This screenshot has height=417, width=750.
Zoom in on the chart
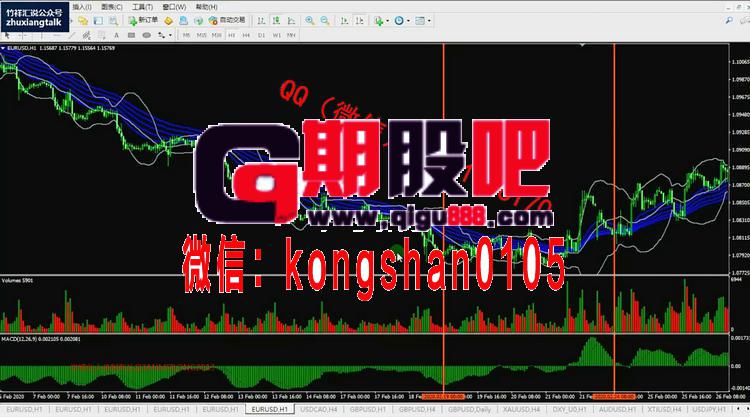click(310, 21)
